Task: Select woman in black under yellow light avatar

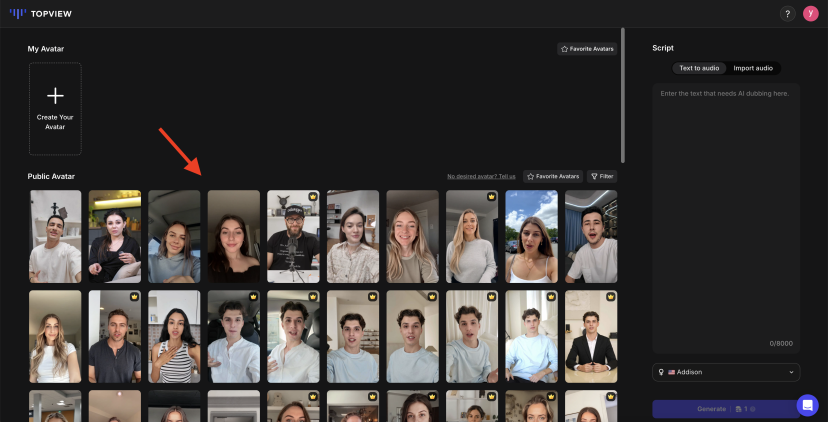Action: pyautogui.click(x=115, y=237)
